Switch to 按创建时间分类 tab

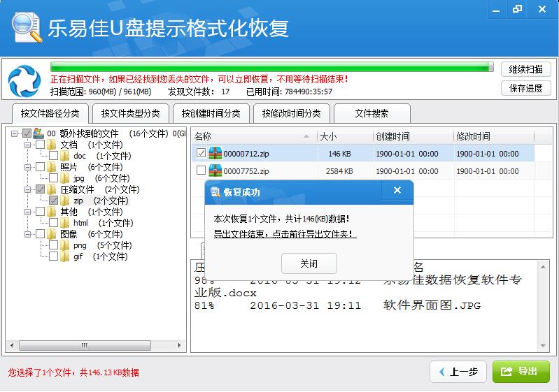pos(211,114)
